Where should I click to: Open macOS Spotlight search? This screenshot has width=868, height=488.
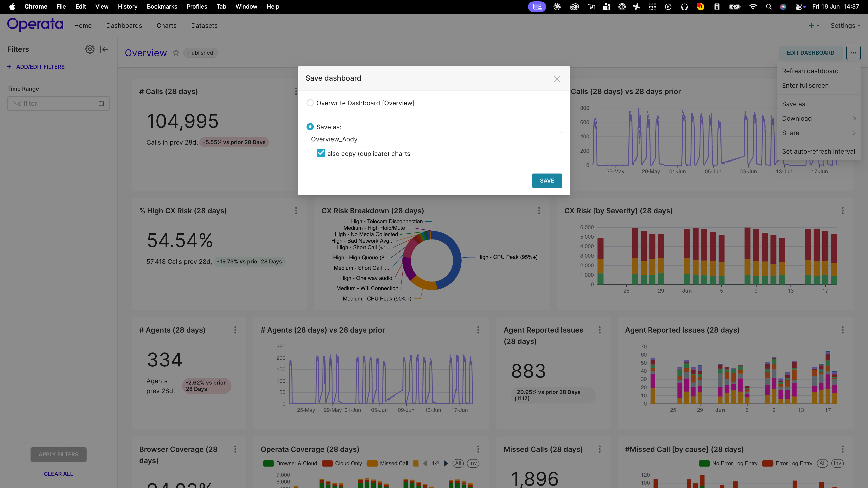(x=769, y=7)
